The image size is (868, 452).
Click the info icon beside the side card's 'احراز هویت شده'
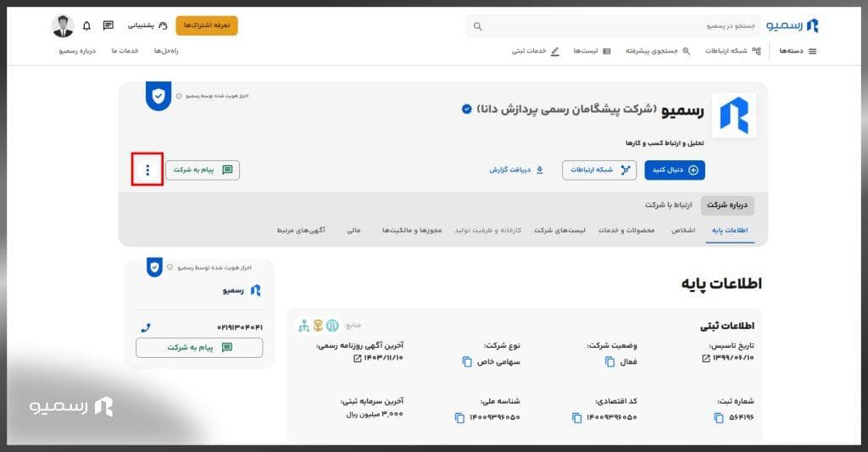point(170,267)
